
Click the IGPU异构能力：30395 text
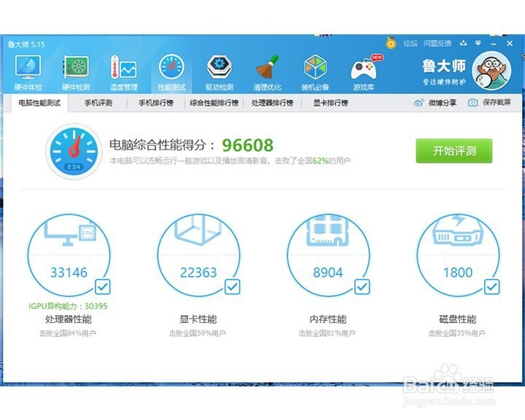pos(68,306)
